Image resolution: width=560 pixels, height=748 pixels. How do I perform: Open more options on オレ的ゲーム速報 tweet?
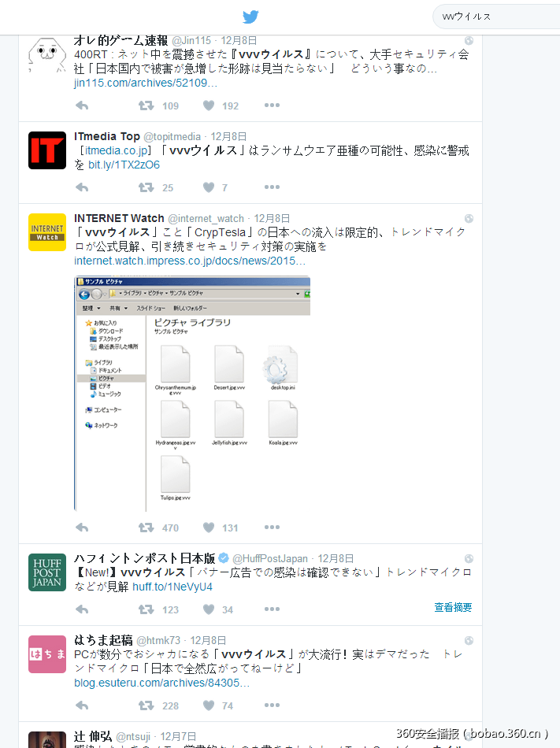272,106
